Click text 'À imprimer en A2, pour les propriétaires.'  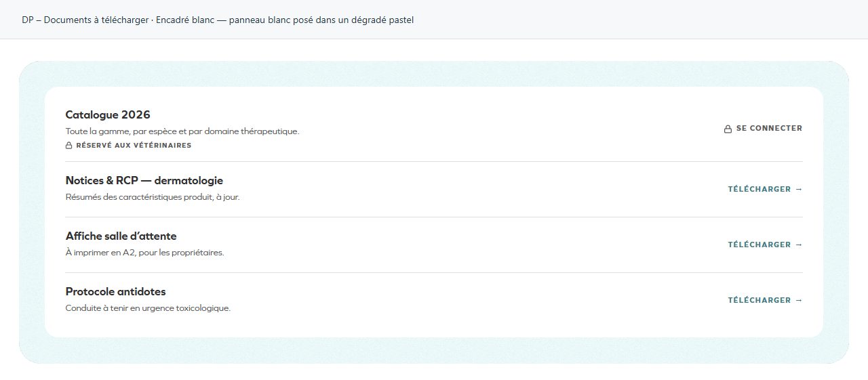pyautogui.click(x=144, y=253)
